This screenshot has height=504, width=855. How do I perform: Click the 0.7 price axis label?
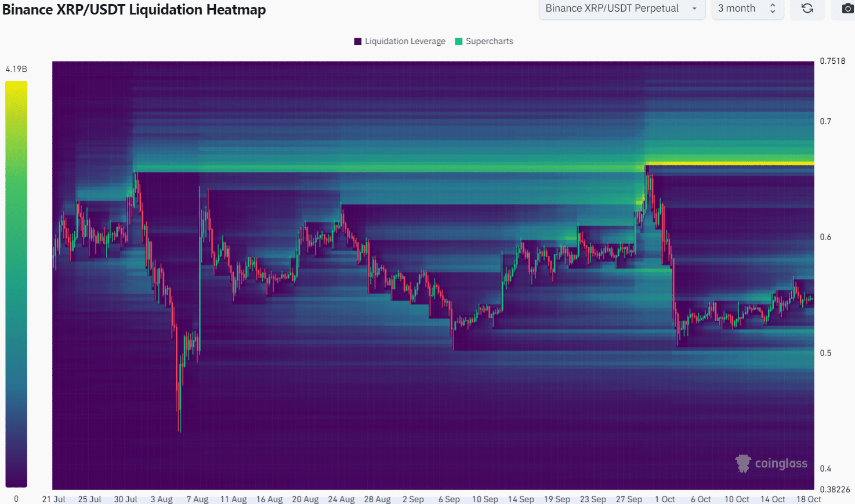click(825, 121)
